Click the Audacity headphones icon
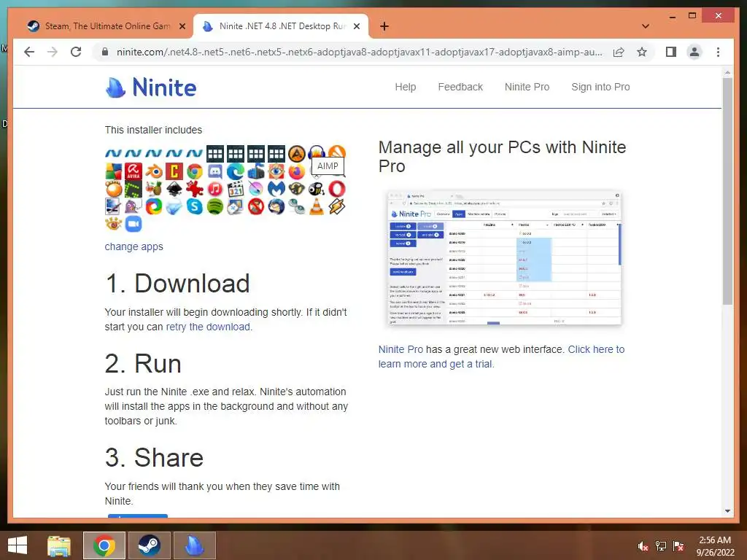 click(x=317, y=152)
